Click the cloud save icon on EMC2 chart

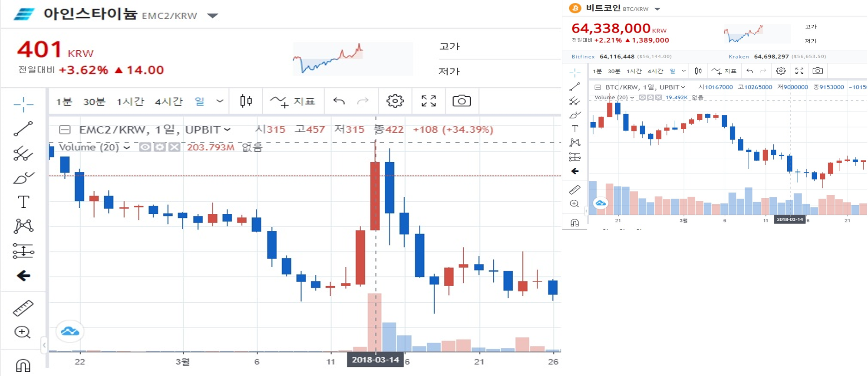pos(70,332)
